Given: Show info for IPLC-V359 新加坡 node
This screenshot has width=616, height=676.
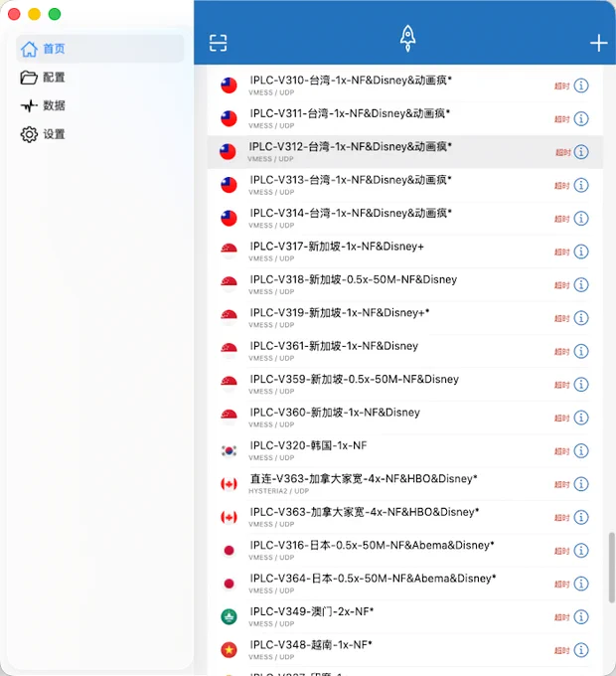Looking at the screenshot, I should point(581,384).
